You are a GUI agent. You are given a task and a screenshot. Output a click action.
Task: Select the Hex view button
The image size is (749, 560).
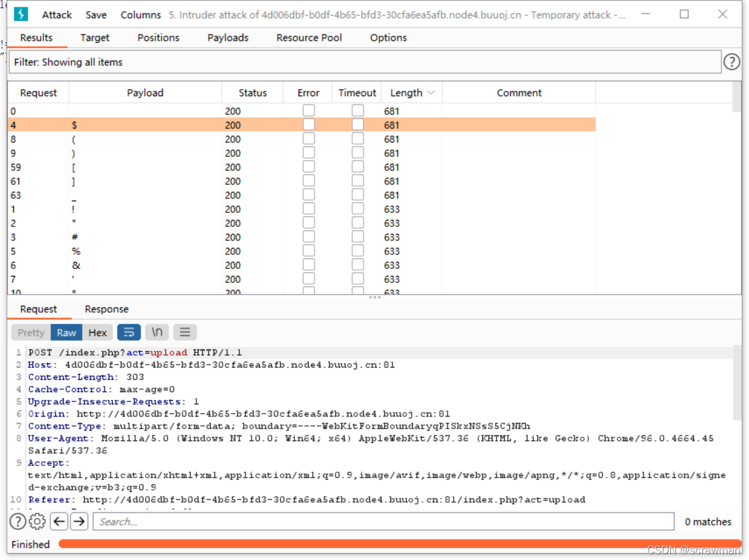click(x=97, y=332)
